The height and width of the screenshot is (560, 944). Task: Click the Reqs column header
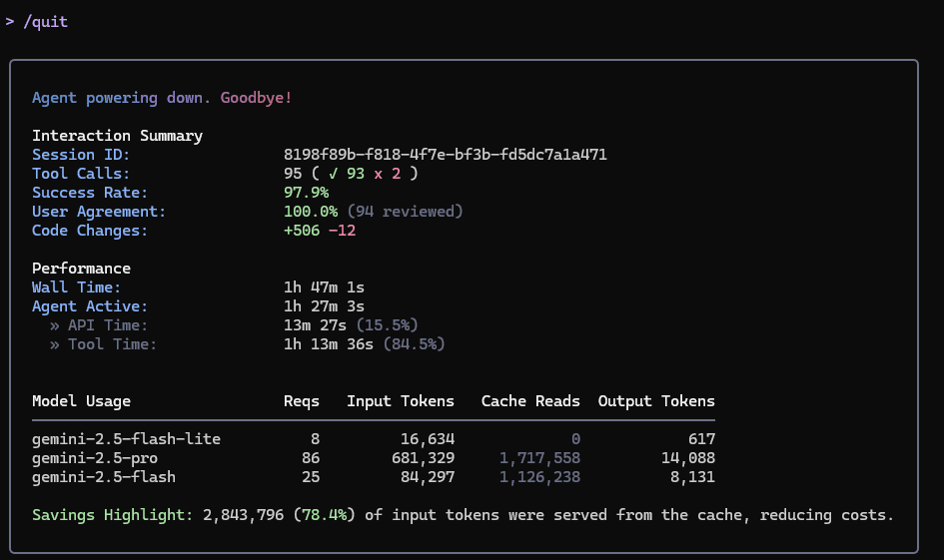point(302,401)
